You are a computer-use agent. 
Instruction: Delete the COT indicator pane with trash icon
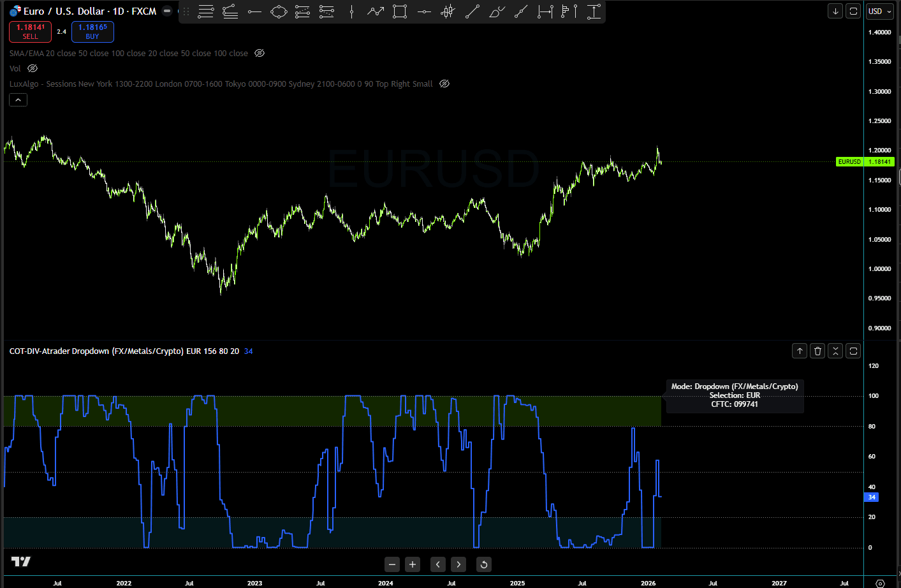(x=817, y=351)
